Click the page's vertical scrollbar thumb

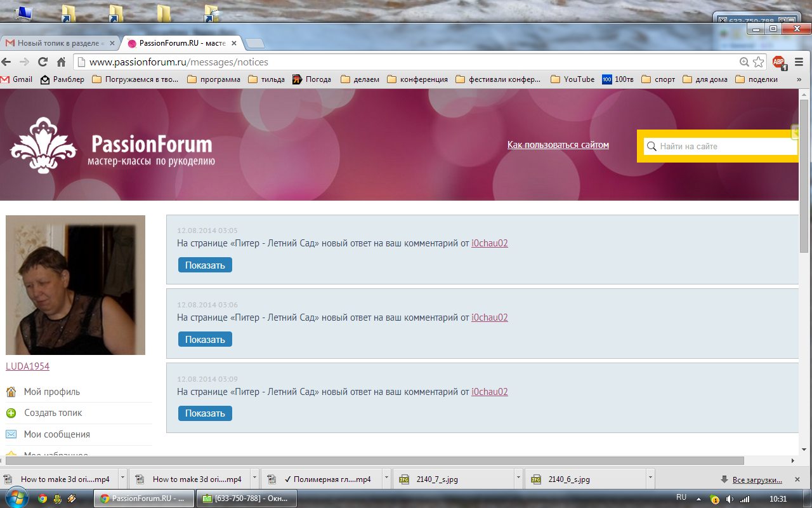[804, 176]
